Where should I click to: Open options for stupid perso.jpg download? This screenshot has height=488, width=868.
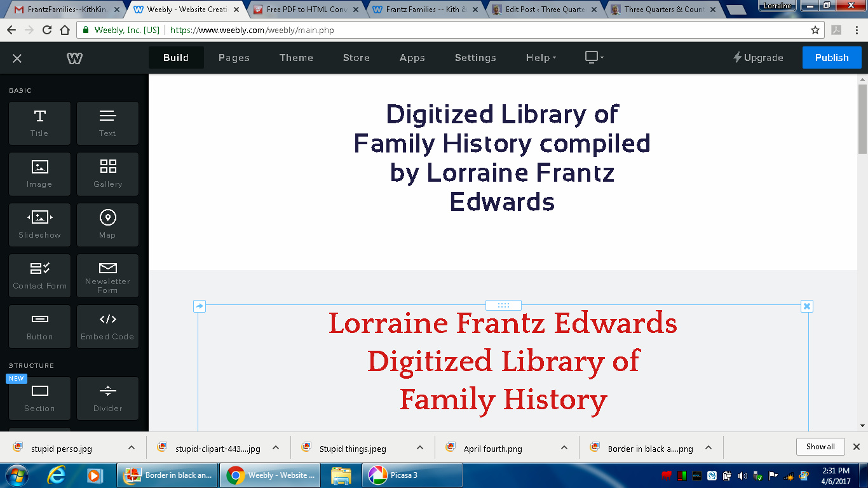pyautogui.click(x=132, y=448)
